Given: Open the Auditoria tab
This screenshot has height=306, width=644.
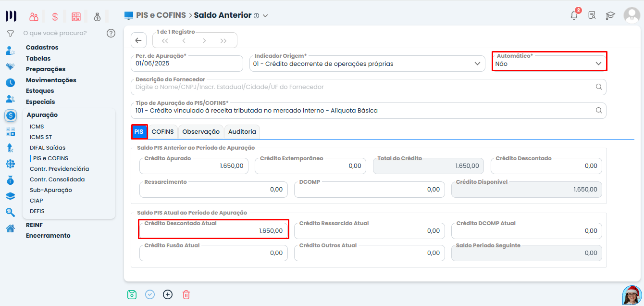Looking at the screenshot, I should (242, 132).
